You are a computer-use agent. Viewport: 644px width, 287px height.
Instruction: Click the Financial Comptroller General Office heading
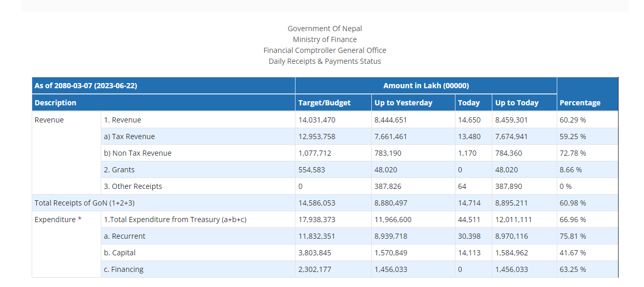pyautogui.click(x=325, y=50)
